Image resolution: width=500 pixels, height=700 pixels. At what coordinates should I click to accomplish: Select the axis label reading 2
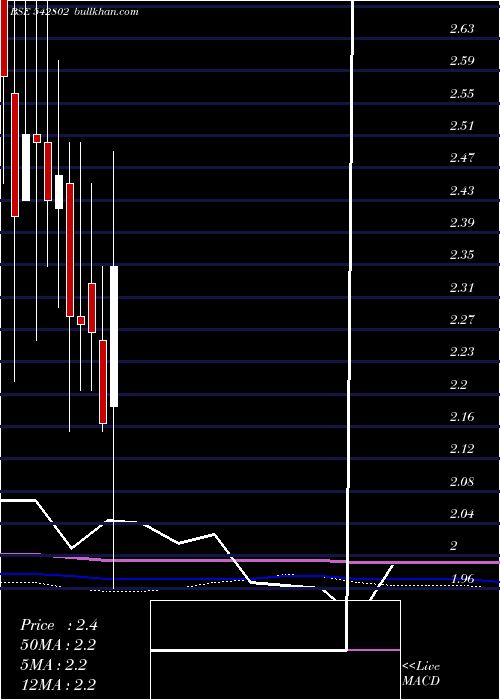pos(454,546)
